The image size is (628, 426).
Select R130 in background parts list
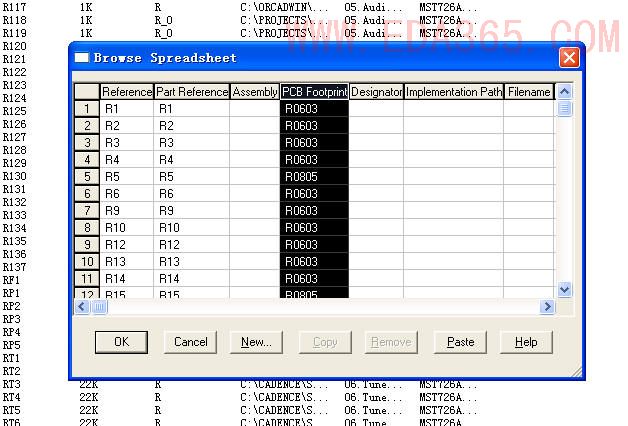(x=14, y=176)
